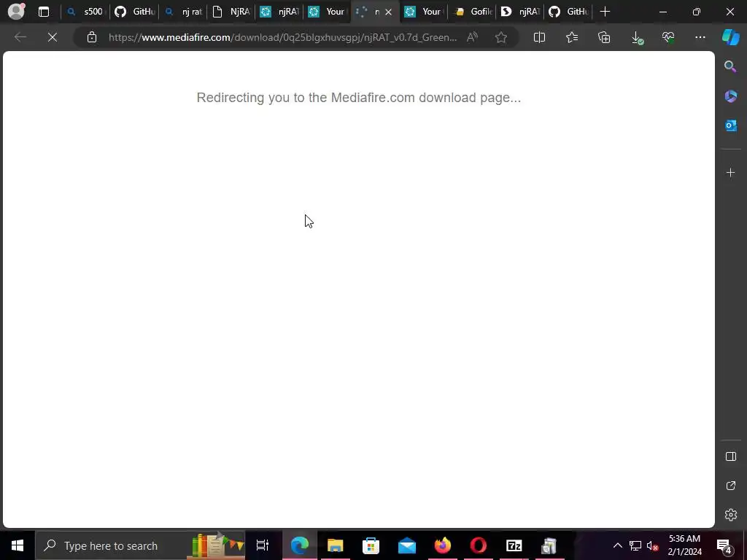Viewport: 747px width, 560px height.
Task: Switch to the njRAT tab after Gofile
Action: coord(520,12)
